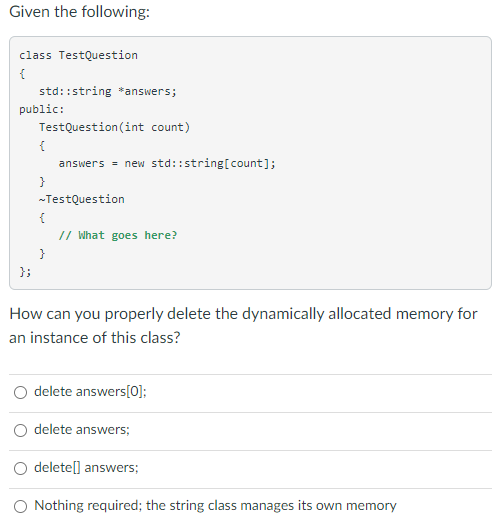Click the 'delete[] answers;' answer label text
This screenshot has height=525, width=499.
click(x=86, y=467)
